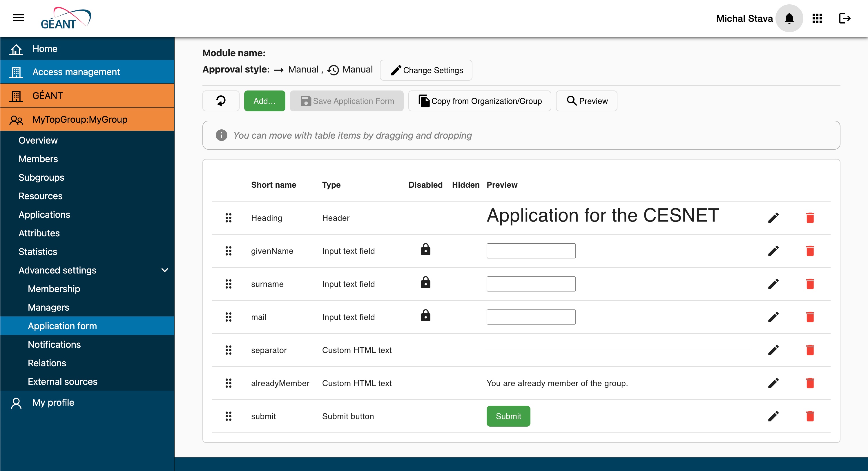Edit the alreadyMember item
The height and width of the screenshot is (471, 868).
pyautogui.click(x=773, y=383)
